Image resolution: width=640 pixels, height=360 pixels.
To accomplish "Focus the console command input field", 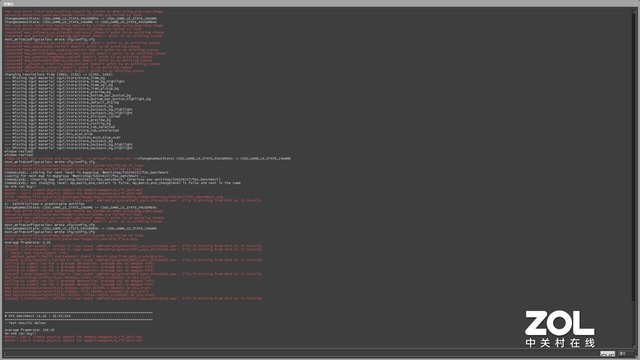I will pos(301,353).
